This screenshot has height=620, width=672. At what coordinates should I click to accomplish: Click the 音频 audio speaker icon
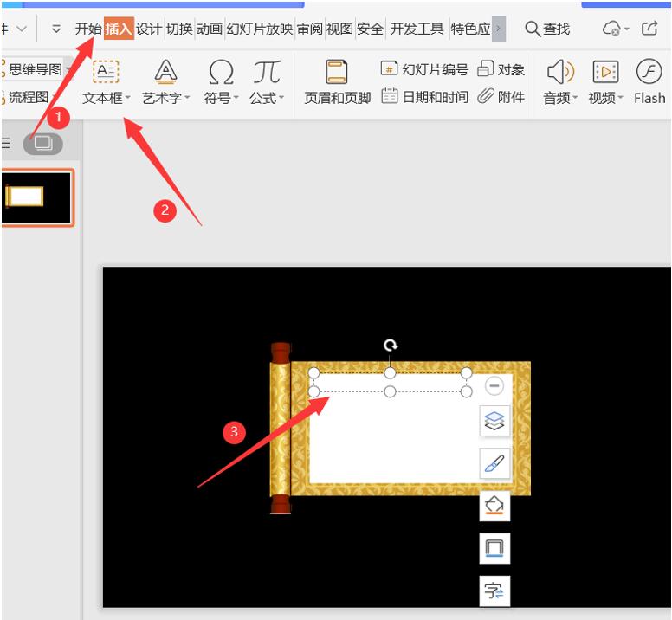pos(560,72)
